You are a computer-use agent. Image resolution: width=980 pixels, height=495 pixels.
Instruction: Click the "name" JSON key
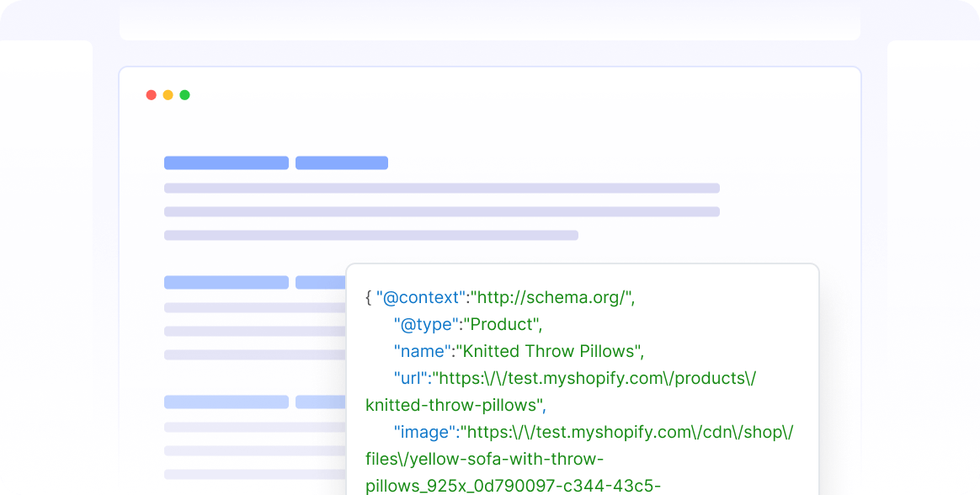[422, 352]
